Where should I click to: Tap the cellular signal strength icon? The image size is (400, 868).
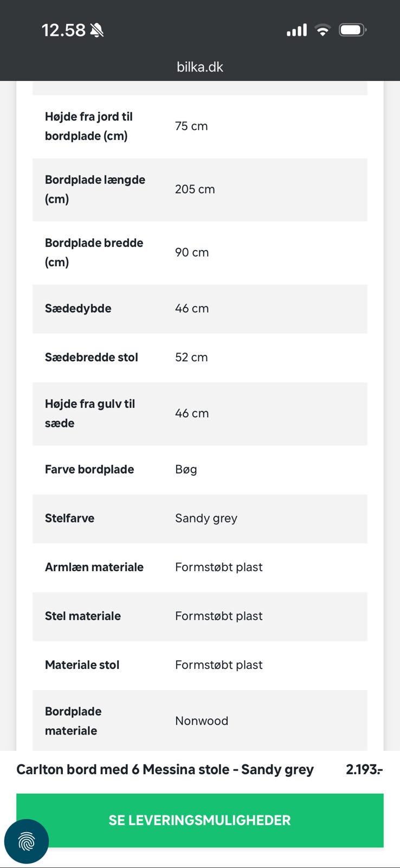(x=296, y=30)
